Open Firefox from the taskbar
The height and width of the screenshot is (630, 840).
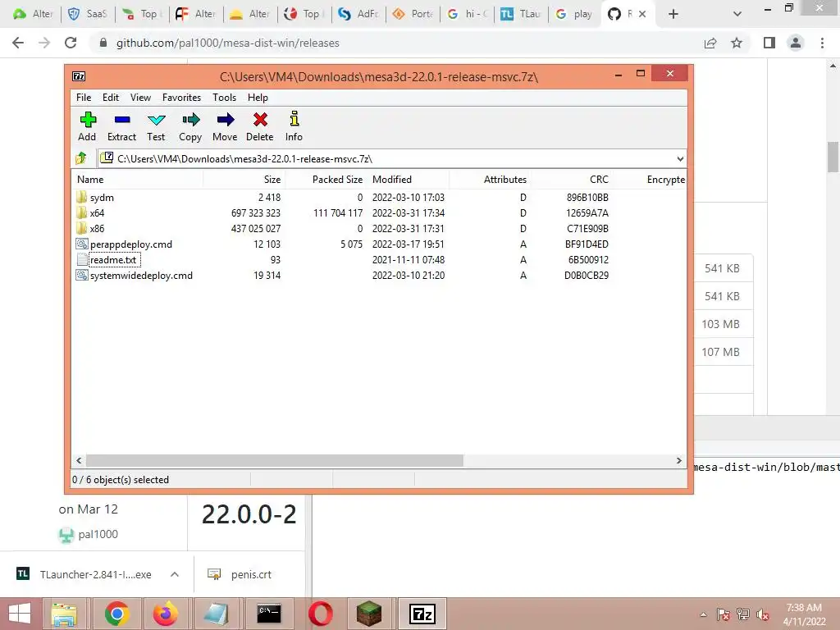(x=166, y=614)
